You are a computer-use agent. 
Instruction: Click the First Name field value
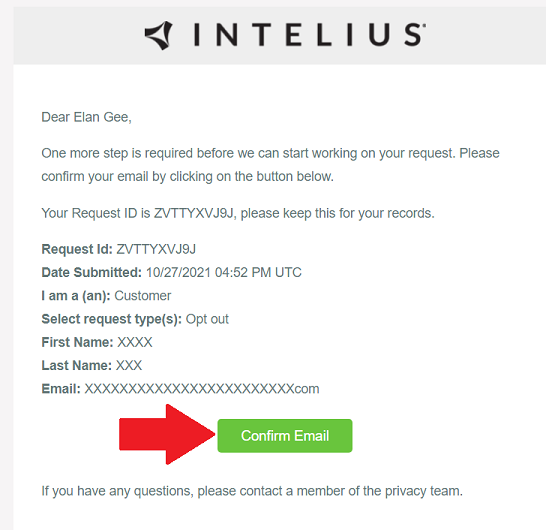click(135, 342)
